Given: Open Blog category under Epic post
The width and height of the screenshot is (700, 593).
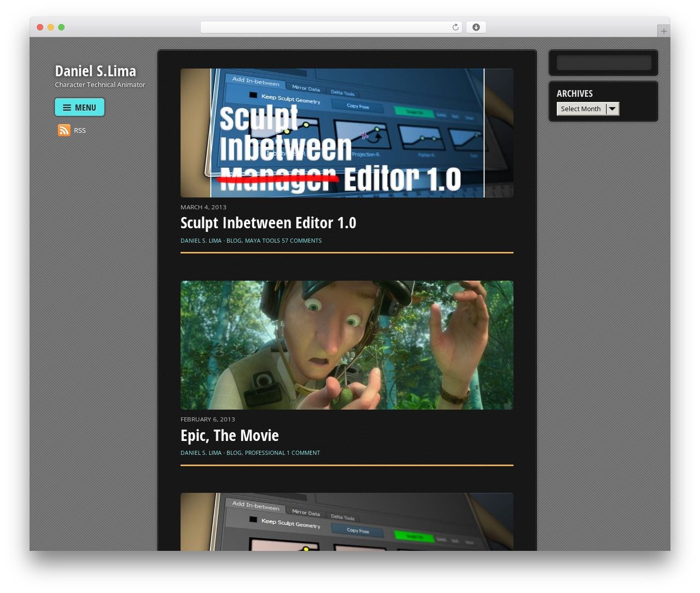Looking at the screenshot, I should [x=234, y=453].
